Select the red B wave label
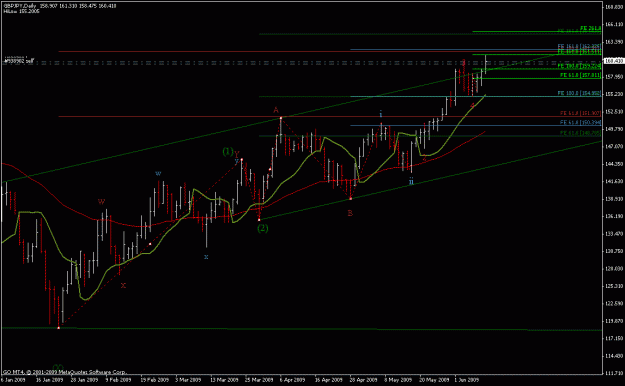 (350, 213)
